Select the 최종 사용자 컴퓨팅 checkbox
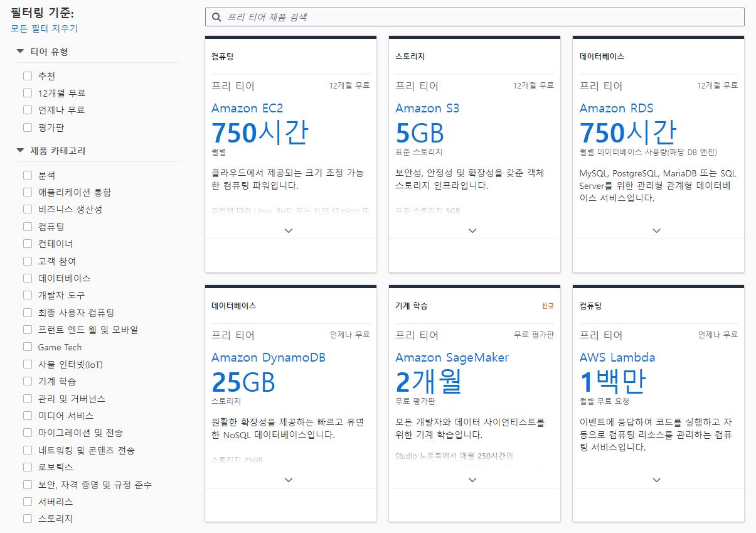 point(28,313)
